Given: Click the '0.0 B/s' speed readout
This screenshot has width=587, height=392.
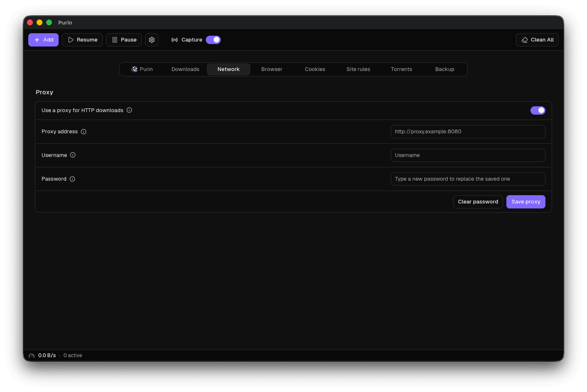Looking at the screenshot, I should point(47,355).
